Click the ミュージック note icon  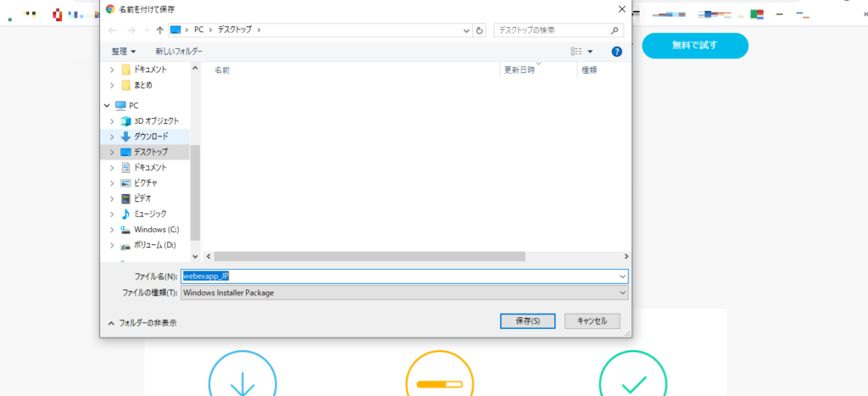coord(125,214)
